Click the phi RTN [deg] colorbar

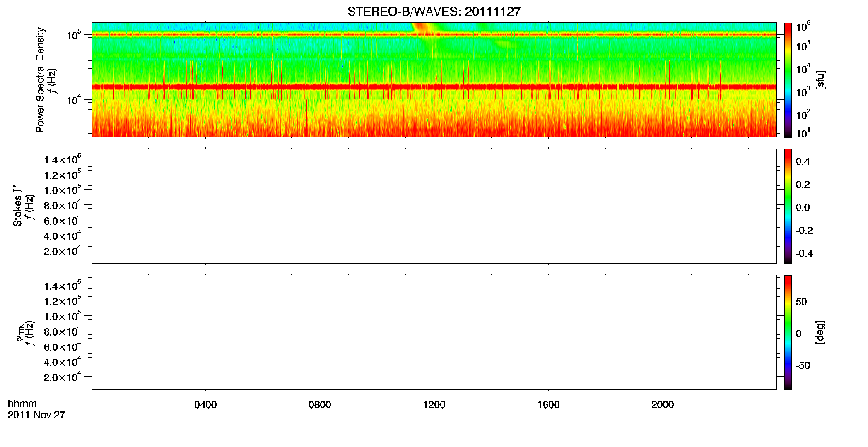(788, 332)
